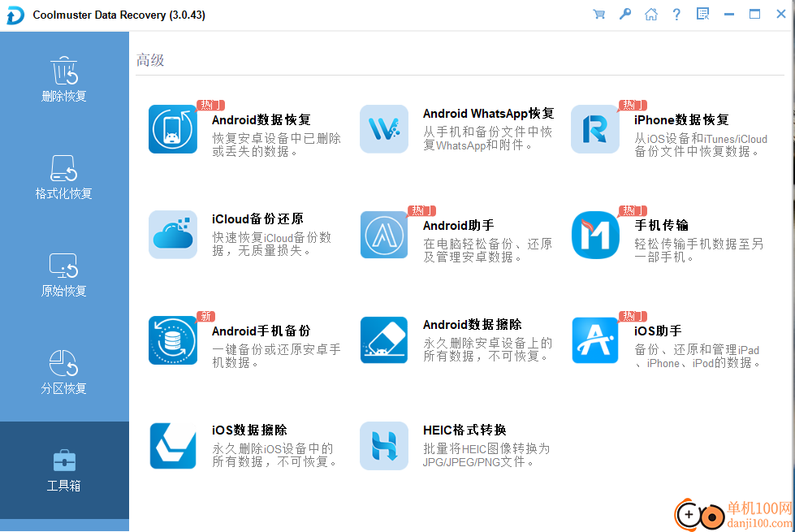Click the iCloud备份还原 cloud icon
This screenshot has height=532, width=795.
click(x=173, y=235)
